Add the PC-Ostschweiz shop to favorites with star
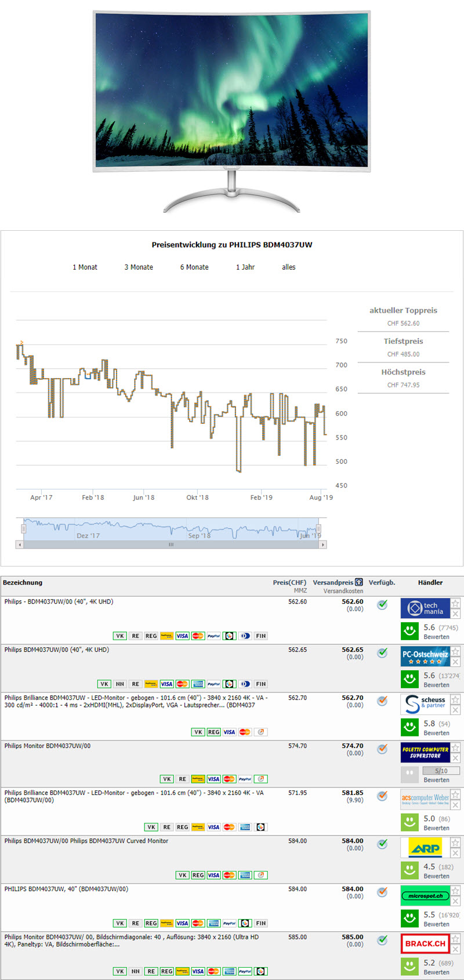 point(455,652)
